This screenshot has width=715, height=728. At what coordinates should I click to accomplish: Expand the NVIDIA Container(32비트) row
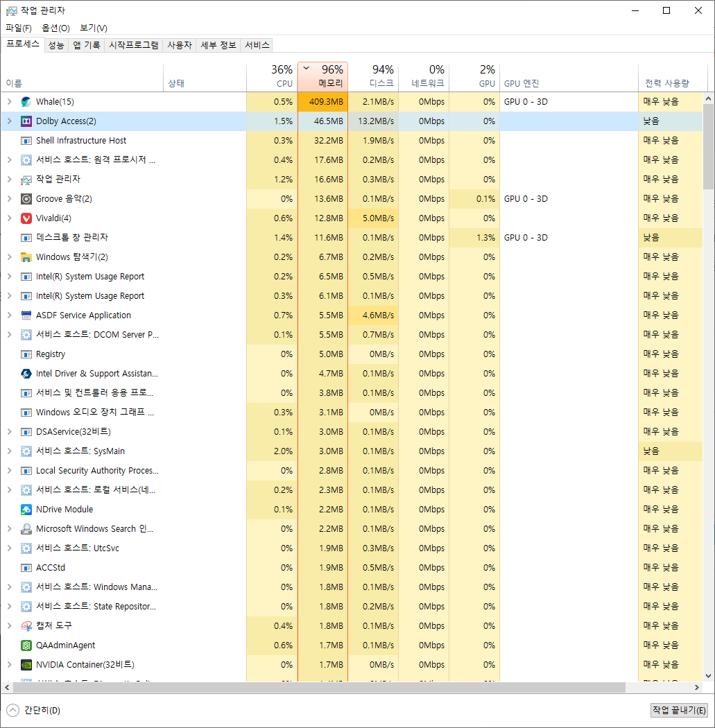pyautogui.click(x=9, y=665)
